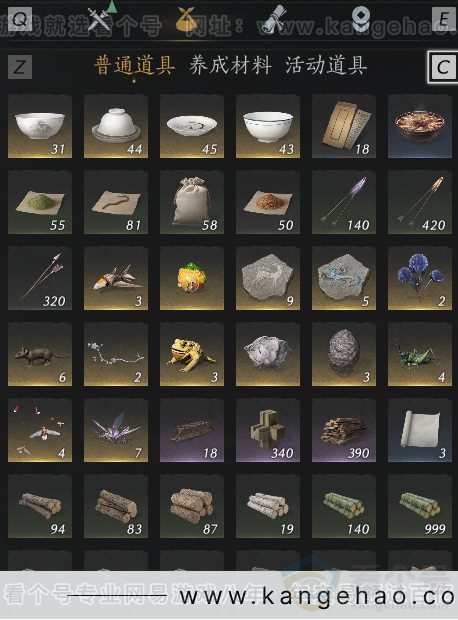Viewport: 458px width, 620px height.
Task: Click the C key button
Action: click(x=443, y=66)
